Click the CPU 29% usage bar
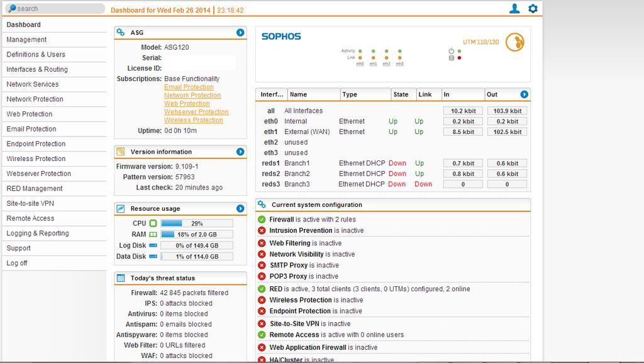The height and width of the screenshot is (363, 644). [x=197, y=223]
